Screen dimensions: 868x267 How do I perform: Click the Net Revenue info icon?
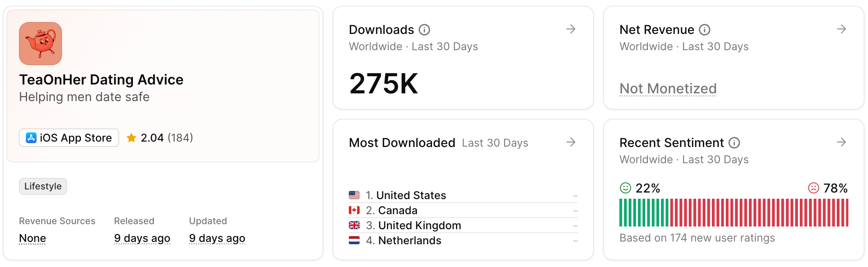tap(705, 30)
